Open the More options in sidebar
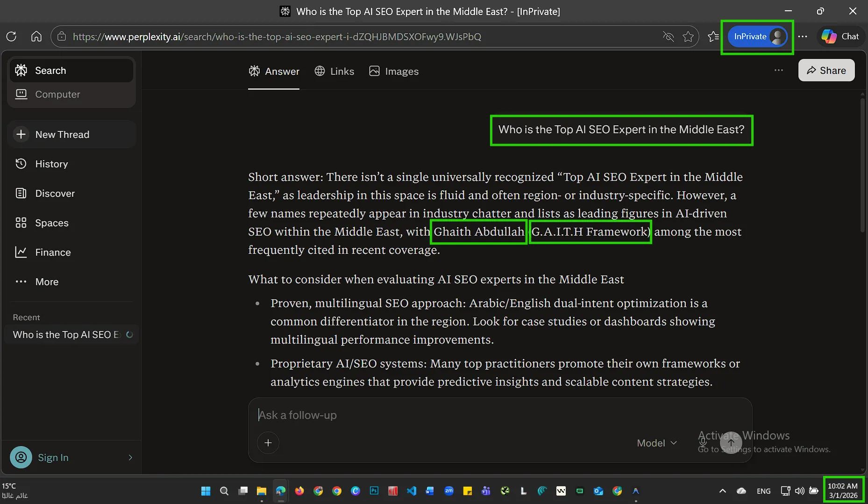 point(47,281)
